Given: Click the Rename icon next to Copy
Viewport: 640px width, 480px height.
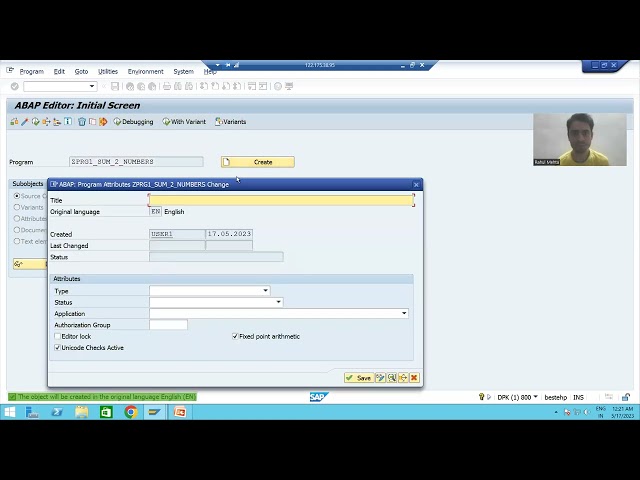Looking at the screenshot, I should (x=103, y=122).
